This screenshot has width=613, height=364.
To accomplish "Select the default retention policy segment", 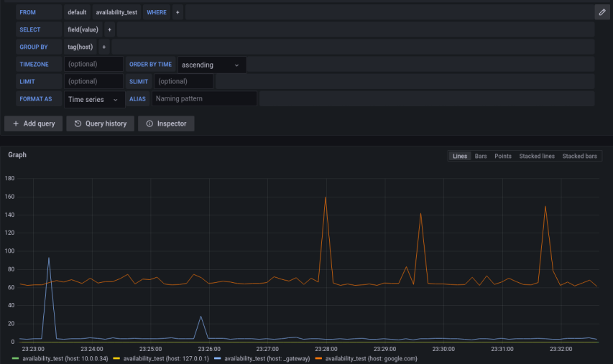I will click(x=77, y=12).
